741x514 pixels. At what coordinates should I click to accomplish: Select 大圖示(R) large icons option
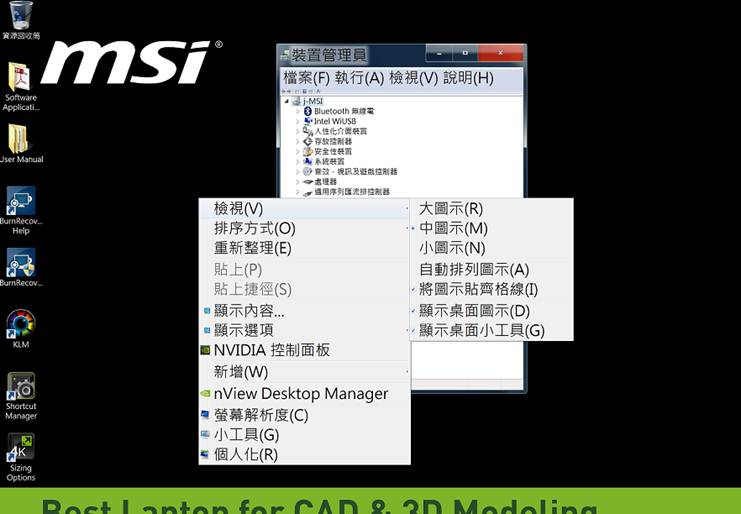coord(451,209)
